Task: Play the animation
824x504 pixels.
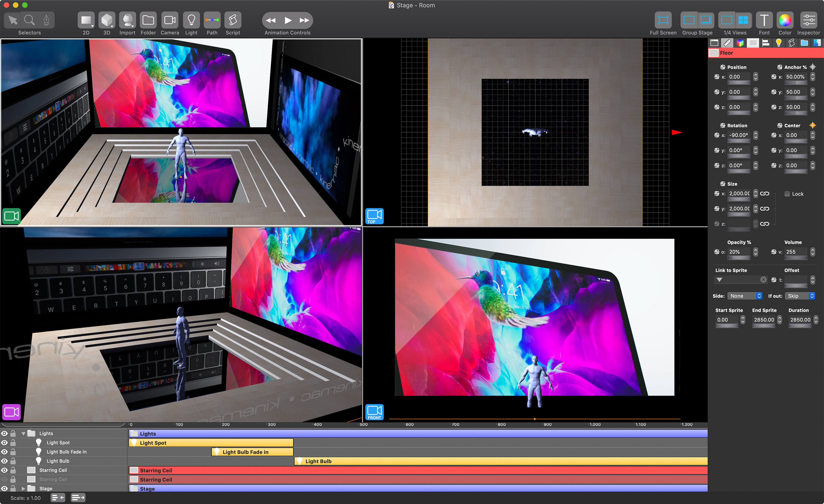Action: pyautogui.click(x=288, y=20)
